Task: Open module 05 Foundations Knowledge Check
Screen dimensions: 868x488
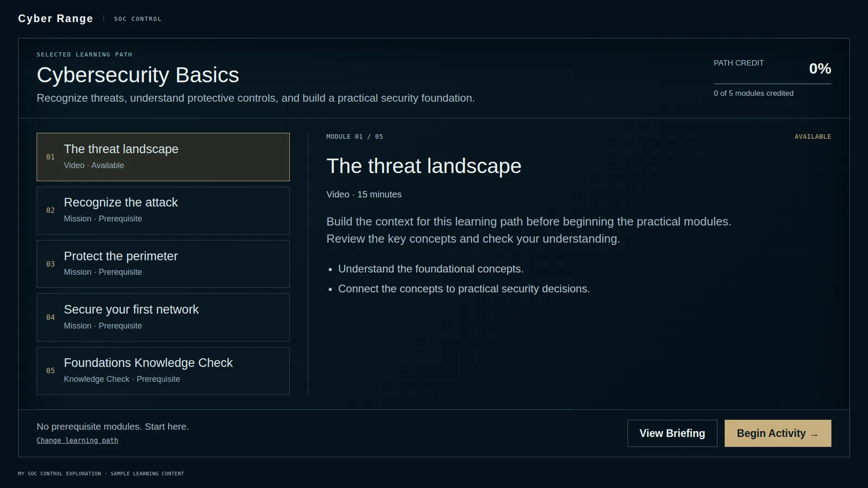Action: tap(163, 371)
